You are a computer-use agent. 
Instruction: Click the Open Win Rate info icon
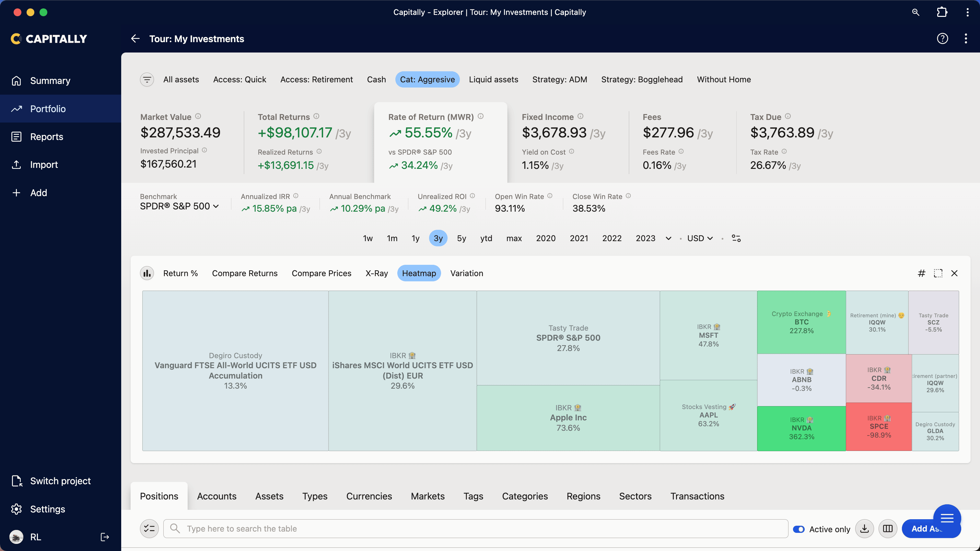(x=550, y=196)
